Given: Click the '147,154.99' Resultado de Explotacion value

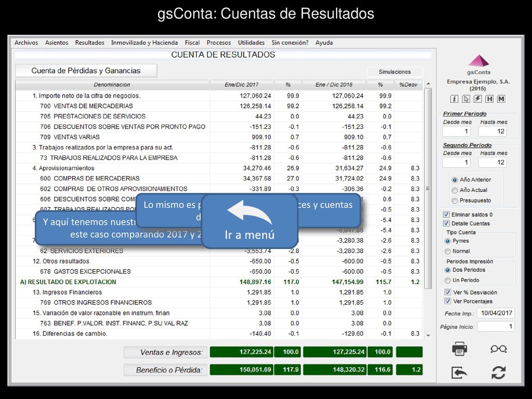Looking at the screenshot, I should point(345,282).
